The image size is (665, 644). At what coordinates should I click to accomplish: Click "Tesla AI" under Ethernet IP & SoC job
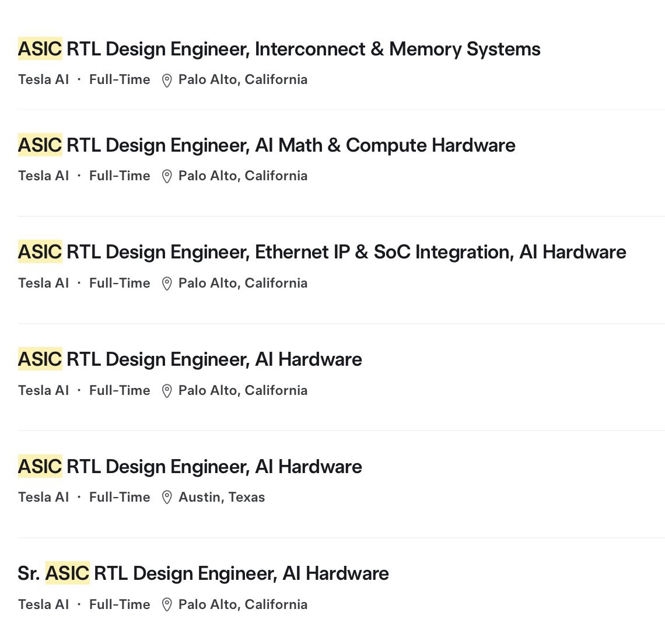click(x=43, y=283)
